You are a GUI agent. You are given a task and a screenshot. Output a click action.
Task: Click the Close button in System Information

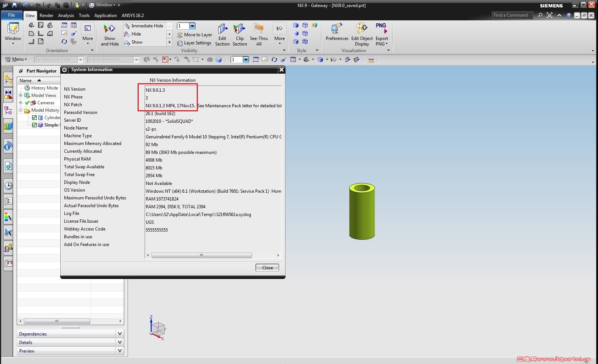click(x=267, y=267)
